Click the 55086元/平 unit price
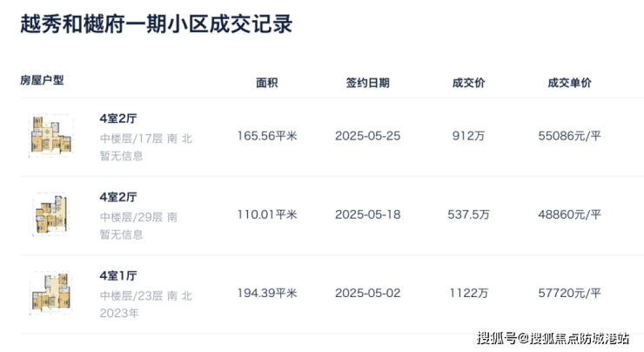Viewport: 644px width, 352px height. coord(570,136)
